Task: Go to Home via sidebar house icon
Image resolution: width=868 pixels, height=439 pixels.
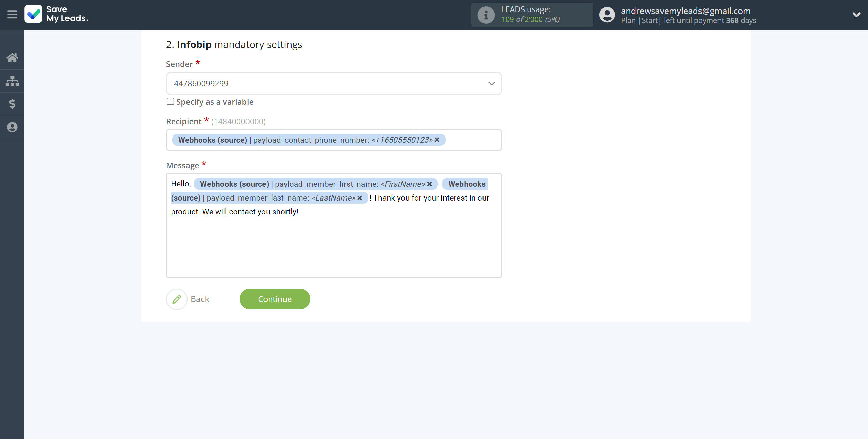Action: (x=12, y=58)
